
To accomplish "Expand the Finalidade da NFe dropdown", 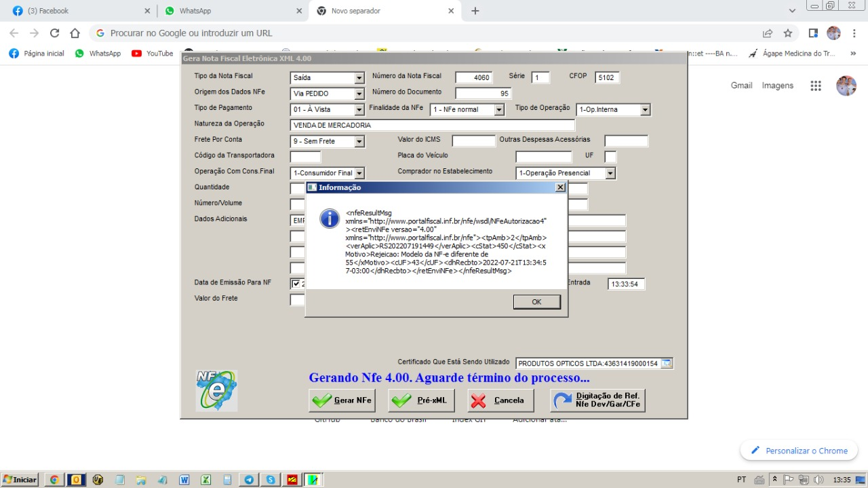I will pos(499,110).
